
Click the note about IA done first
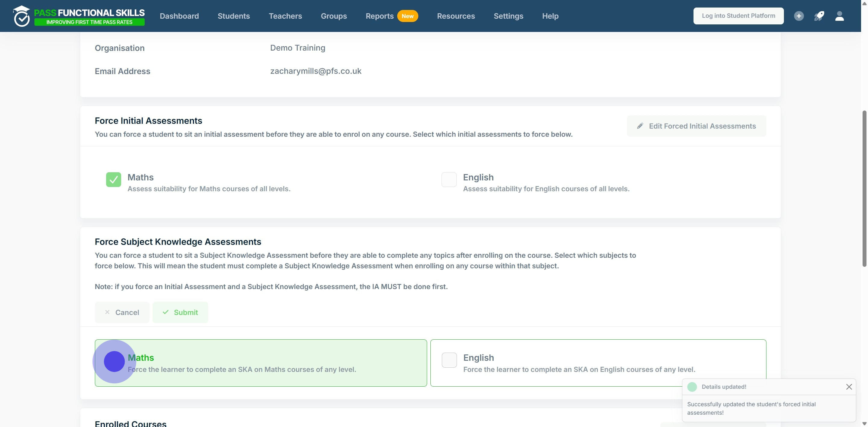pos(271,287)
